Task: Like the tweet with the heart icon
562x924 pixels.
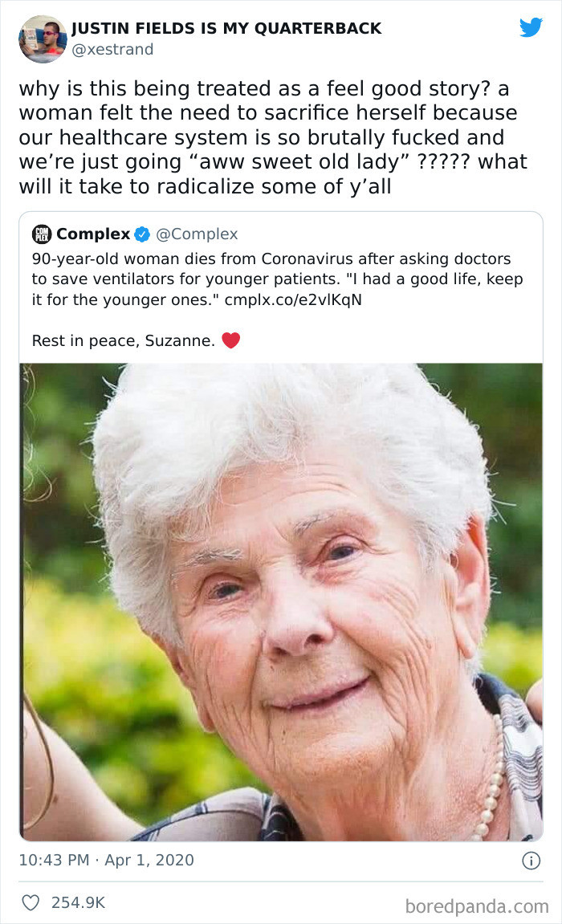Action: coord(31,903)
